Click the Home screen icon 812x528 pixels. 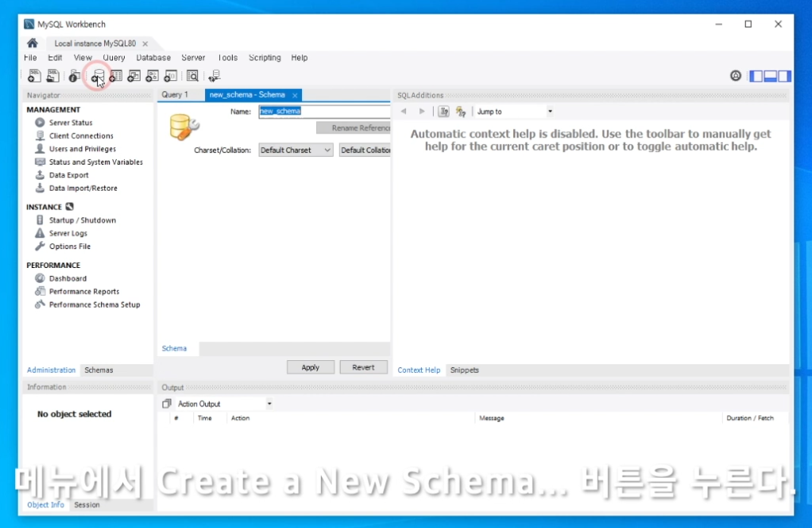tap(32, 43)
